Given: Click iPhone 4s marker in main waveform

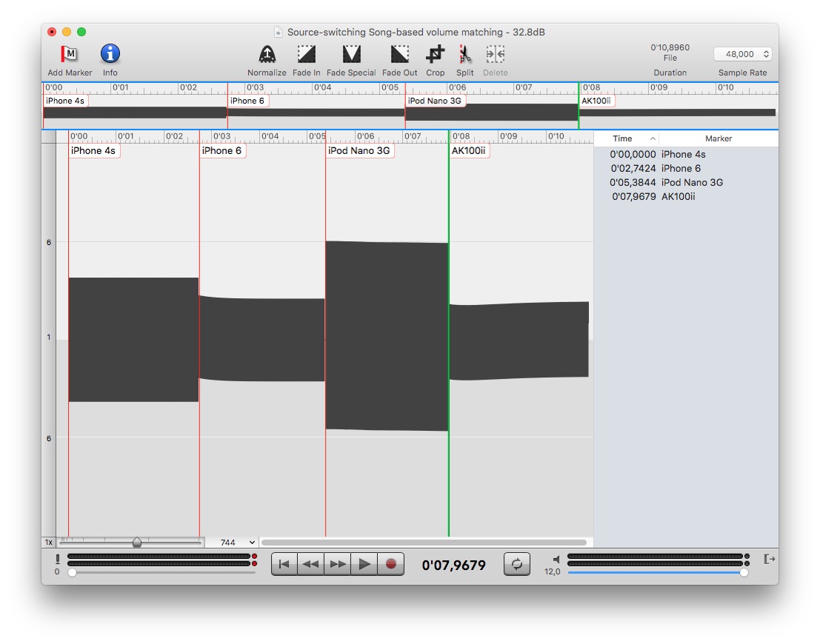Looking at the screenshot, I should click(93, 150).
